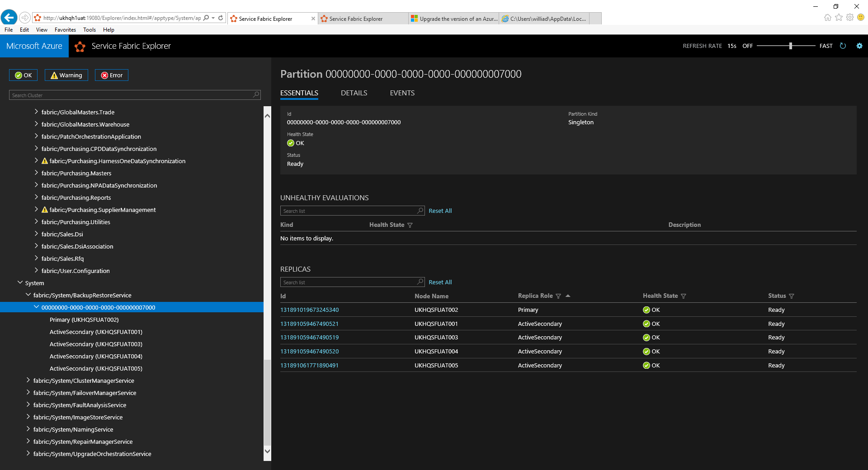
Task: Close the active Service Fabric Explorer tab
Action: 313,19
